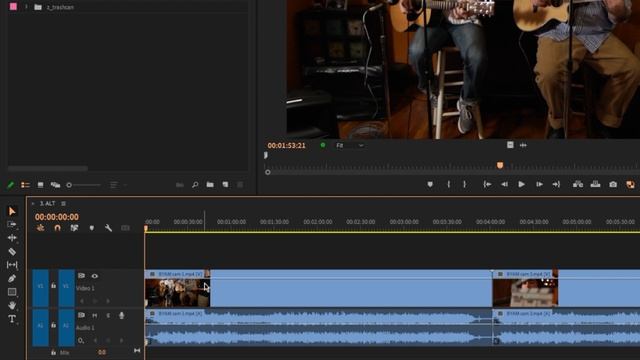Toggle sync lock on Video 1 track
The width and height of the screenshot is (640, 360).
point(81,276)
